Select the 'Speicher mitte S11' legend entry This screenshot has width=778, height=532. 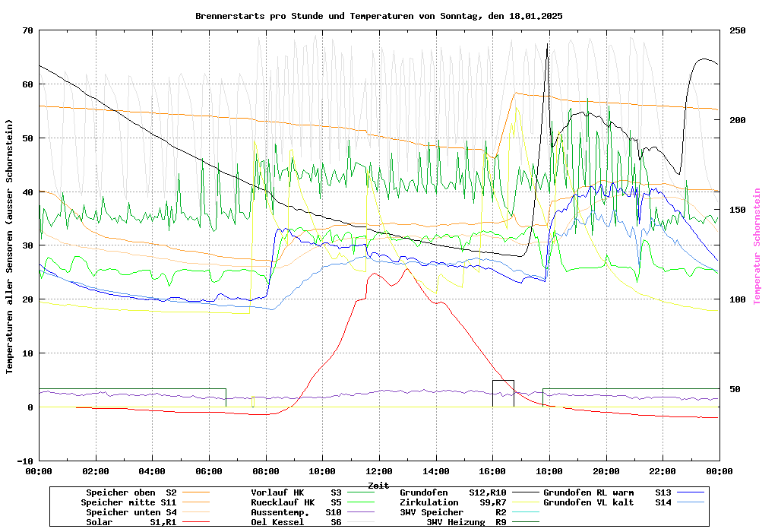128,502
